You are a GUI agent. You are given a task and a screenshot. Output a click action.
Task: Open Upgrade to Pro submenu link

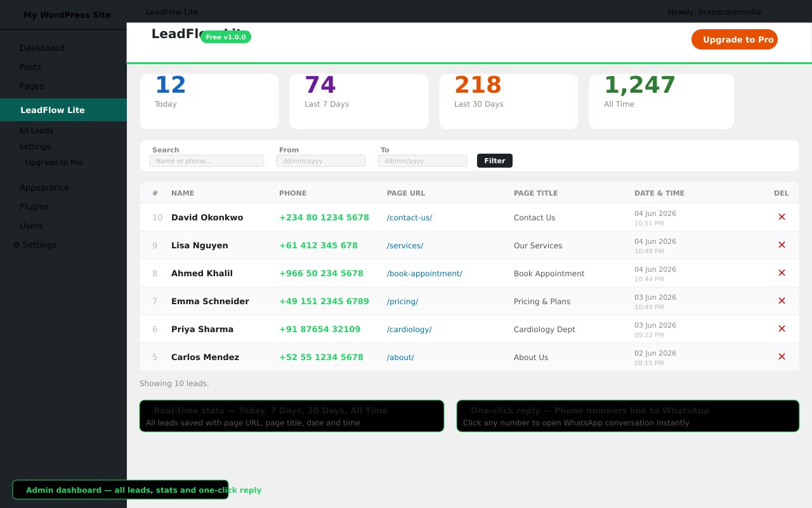pos(54,163)
